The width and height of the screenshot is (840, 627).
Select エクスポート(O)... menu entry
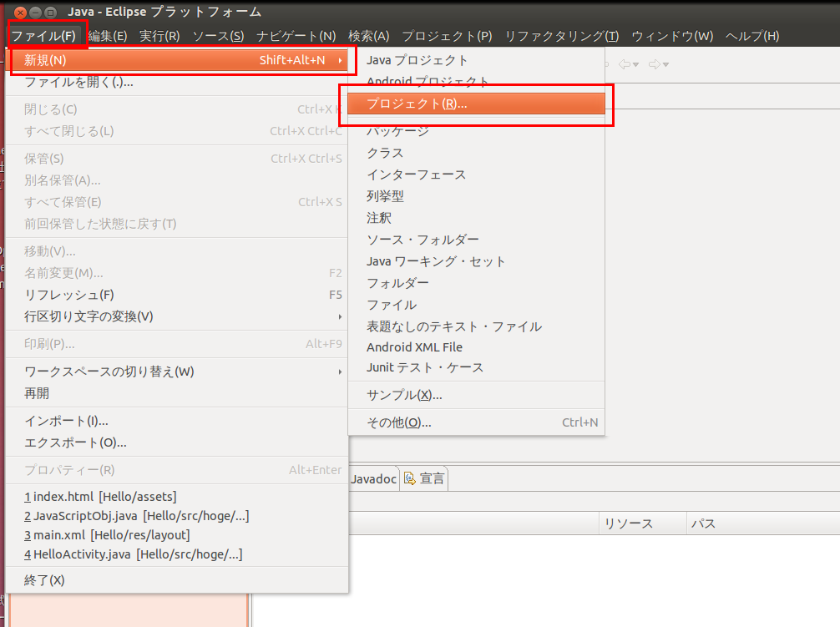(177, 443)
